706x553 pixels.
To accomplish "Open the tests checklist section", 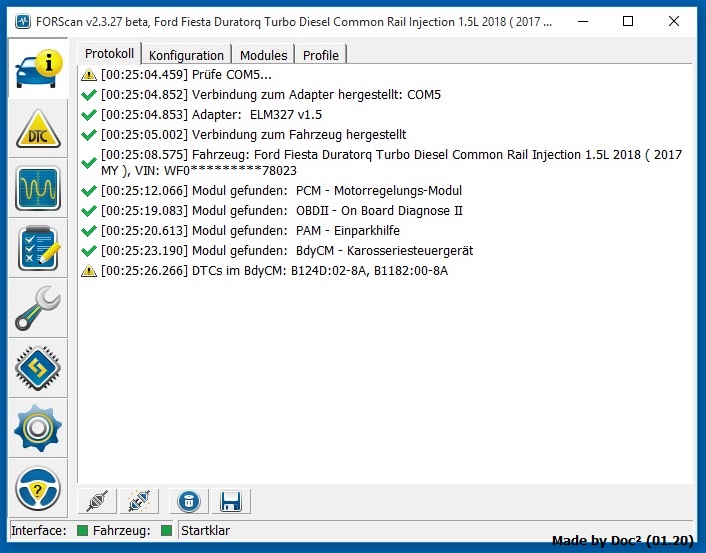I will click(x=38, y=248).
